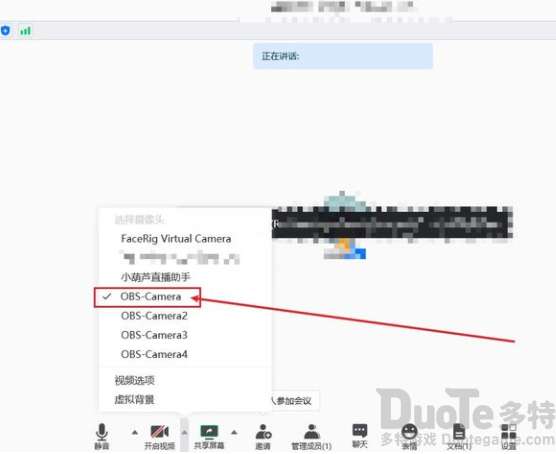Open the documents icon in toolbar
This screenshot has width=556, height=454.
click(x=459, y=432)
